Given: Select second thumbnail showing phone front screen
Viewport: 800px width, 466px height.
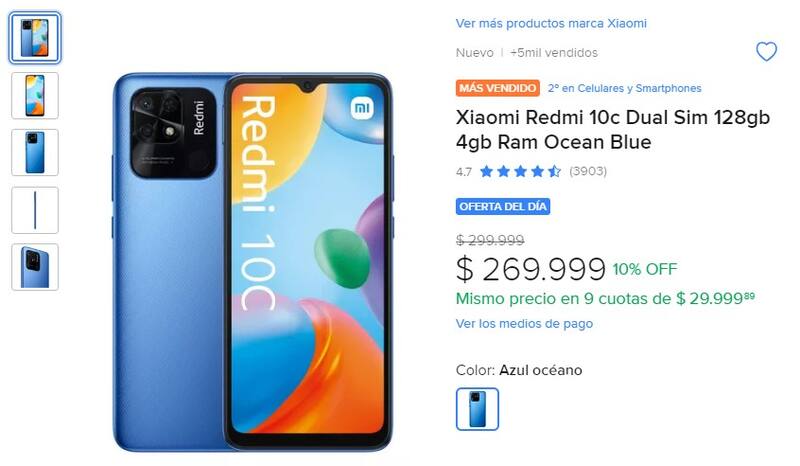Looking at the screenshot, I should [x=35, y=95].
